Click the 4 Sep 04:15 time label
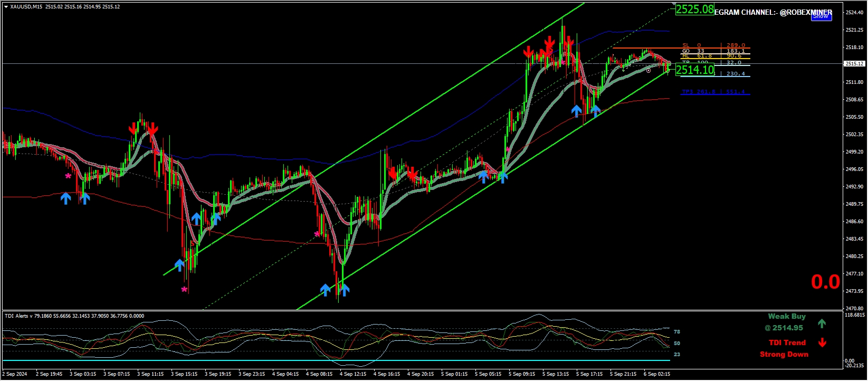 coord(285,374)
